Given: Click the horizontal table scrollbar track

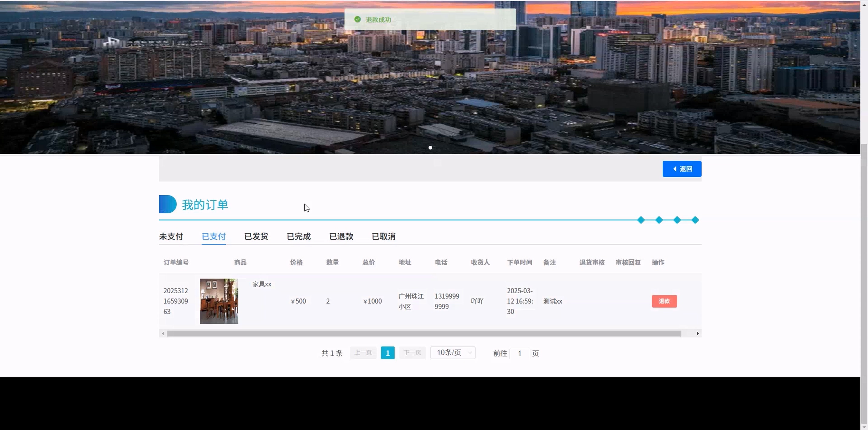Looking at the screenshot, I should [423, 333].
